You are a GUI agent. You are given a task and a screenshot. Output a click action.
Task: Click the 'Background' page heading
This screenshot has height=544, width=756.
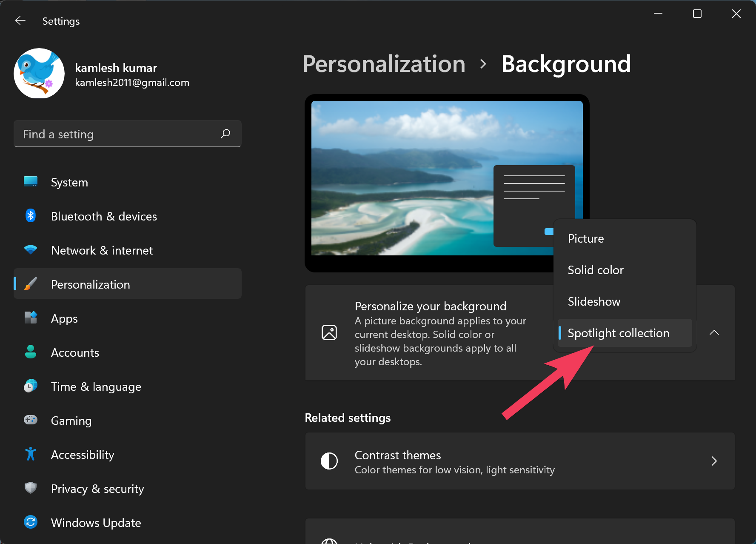click(x=566, y=64)
